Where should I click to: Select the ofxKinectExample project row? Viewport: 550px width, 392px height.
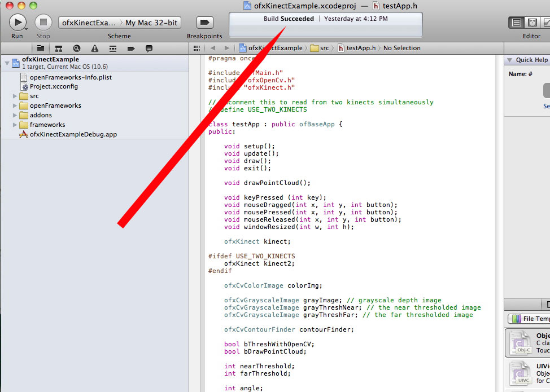(x=95, y=63)
